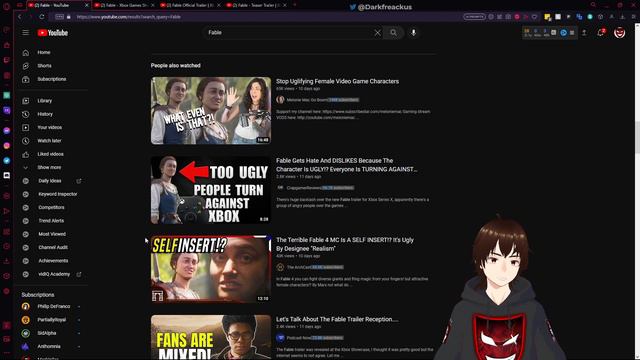The image size is (640, 360).
Task: Open the account avatar menu
Action: (x=620, y=33)
